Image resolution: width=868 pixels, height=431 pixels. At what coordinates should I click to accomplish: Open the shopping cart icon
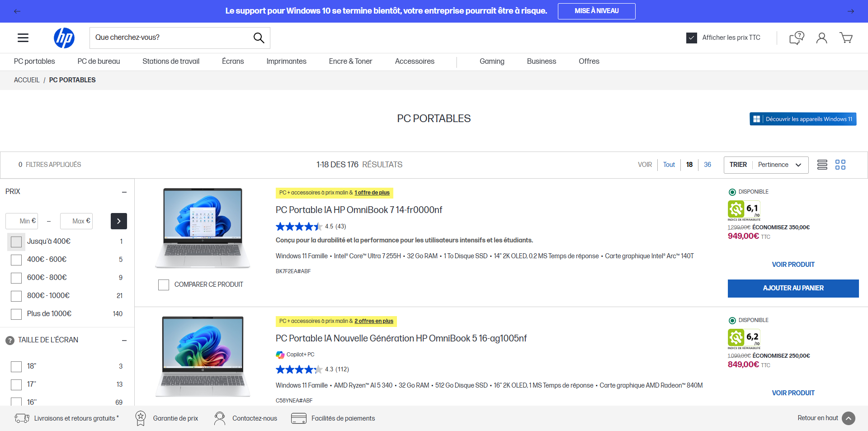tap(846, 38)
